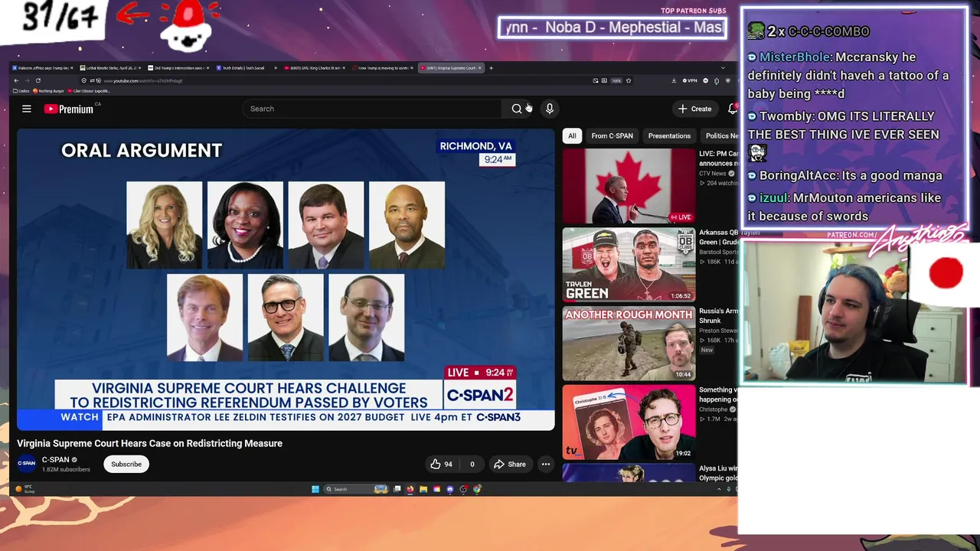Open the Canada PM live video thumbnail
Image resolution: width=980 pixels, height=551 pixels.
coord(629,186)
